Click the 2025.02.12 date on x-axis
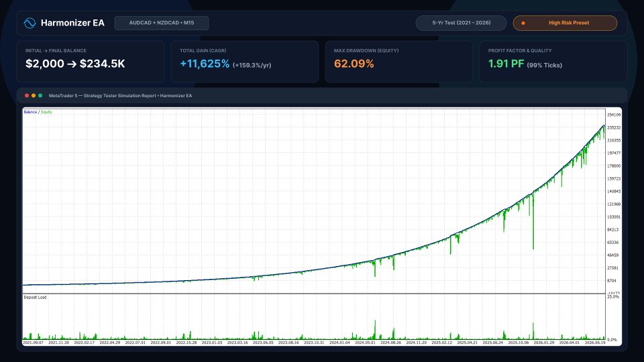This screenshot has height=362, width=644. pos(441,343)
